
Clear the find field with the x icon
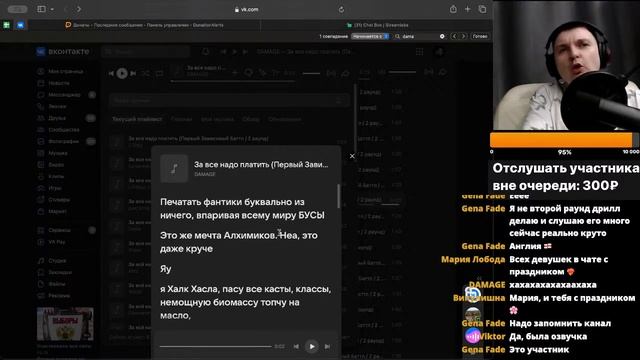442,36
